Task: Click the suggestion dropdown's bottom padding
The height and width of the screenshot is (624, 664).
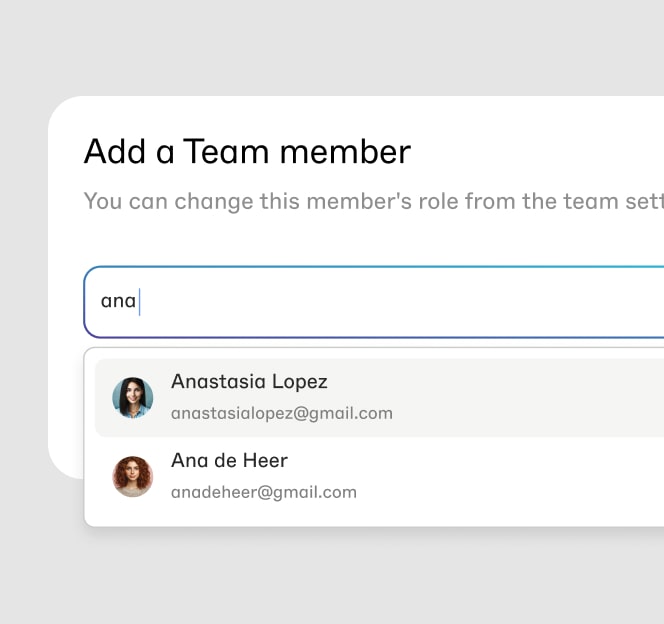Action: [374, 522]
